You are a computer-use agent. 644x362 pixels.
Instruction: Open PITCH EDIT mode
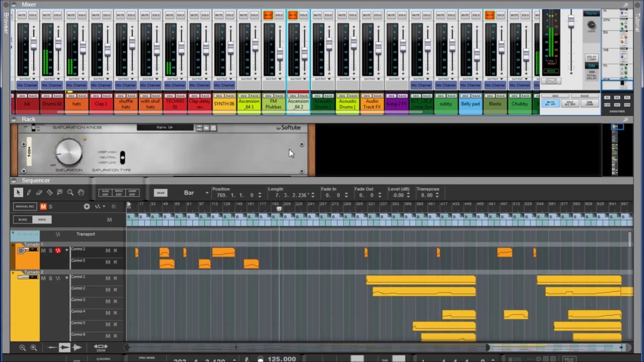coord(119,193)
